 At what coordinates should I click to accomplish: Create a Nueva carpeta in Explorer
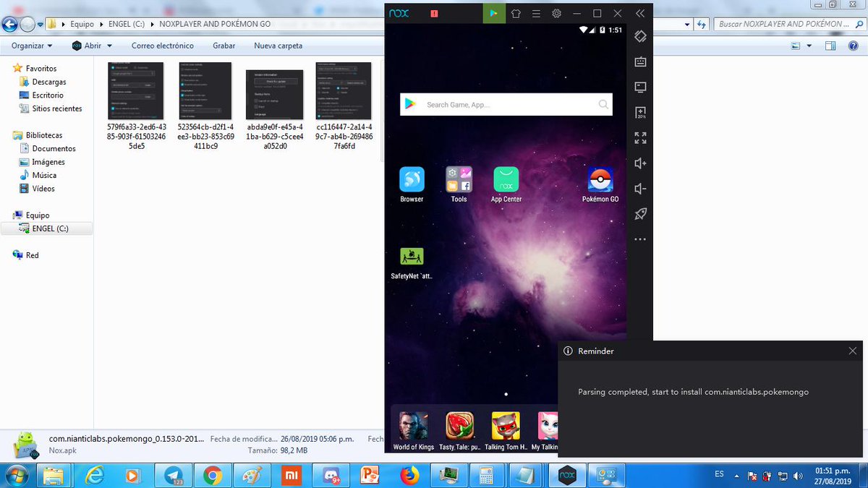[x=278, y=46]
